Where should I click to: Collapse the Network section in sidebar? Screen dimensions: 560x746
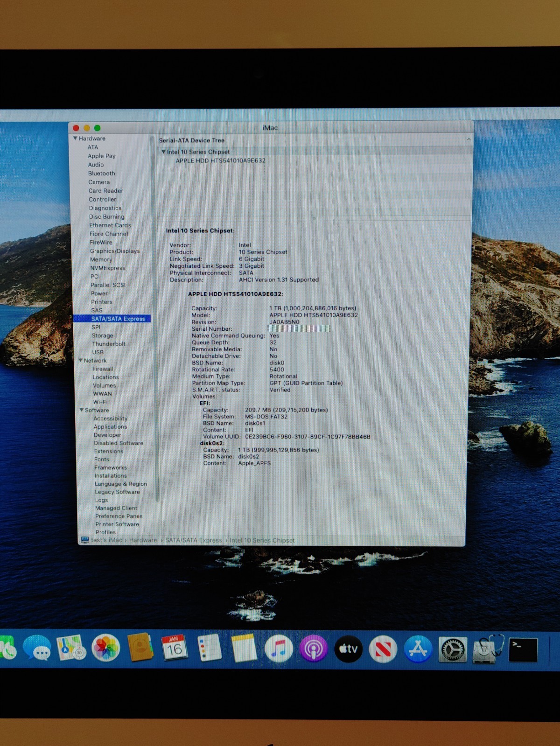coord(80,361)
